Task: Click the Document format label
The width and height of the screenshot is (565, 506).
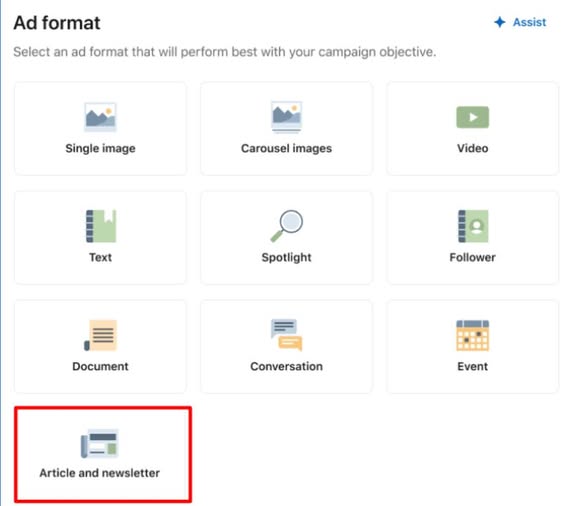Action: (x=100, y=366)
